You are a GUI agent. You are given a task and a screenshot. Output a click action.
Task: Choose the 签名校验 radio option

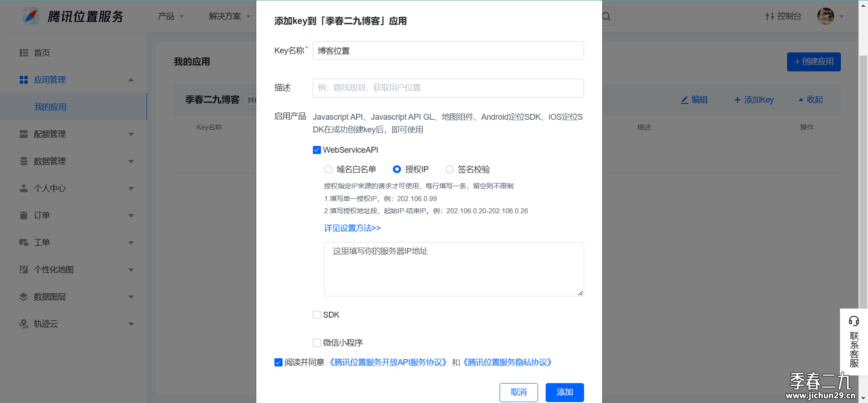[449, 169]
